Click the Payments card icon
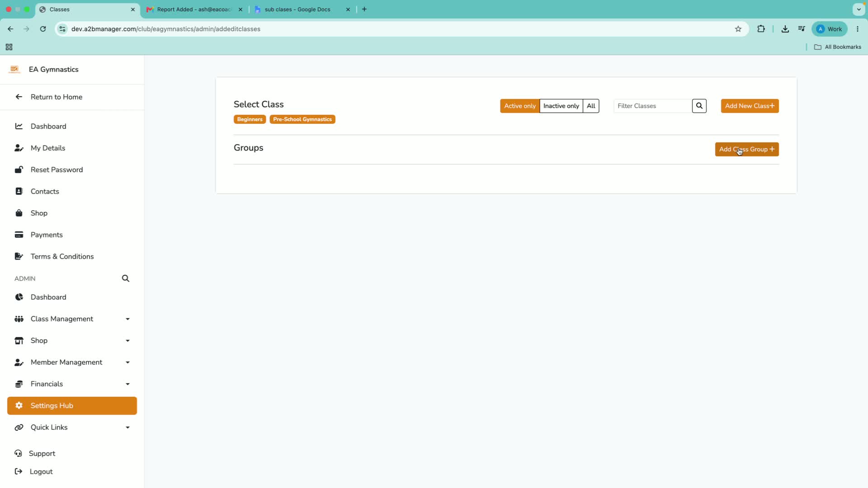The height and width of the screenshot is (488, 868). point(19,235)
